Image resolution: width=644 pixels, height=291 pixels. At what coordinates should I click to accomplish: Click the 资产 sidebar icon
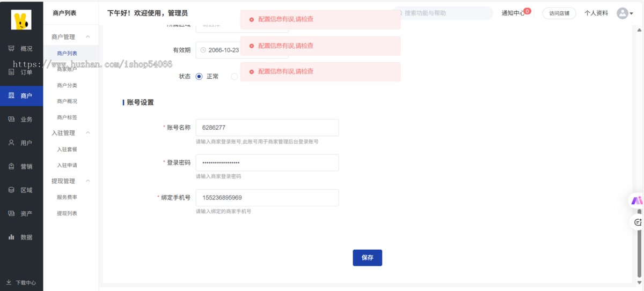[x=11, y=213]
